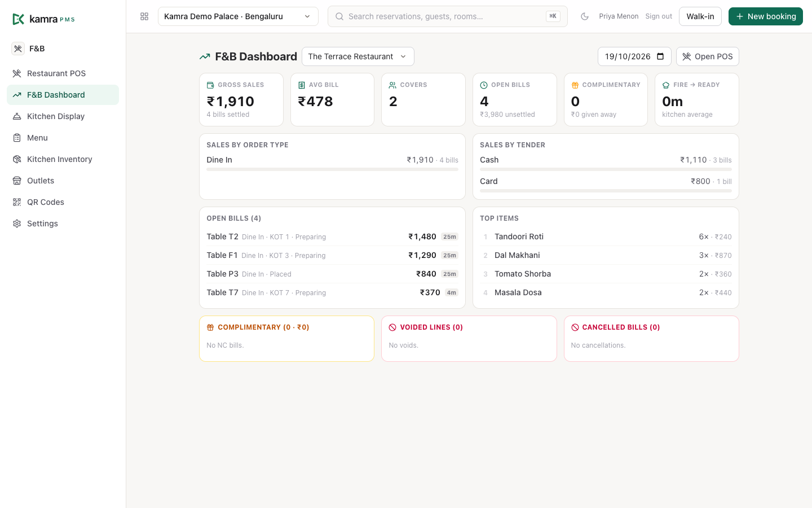
Task: Click the Gross Sales card icon
Action: 210,85
